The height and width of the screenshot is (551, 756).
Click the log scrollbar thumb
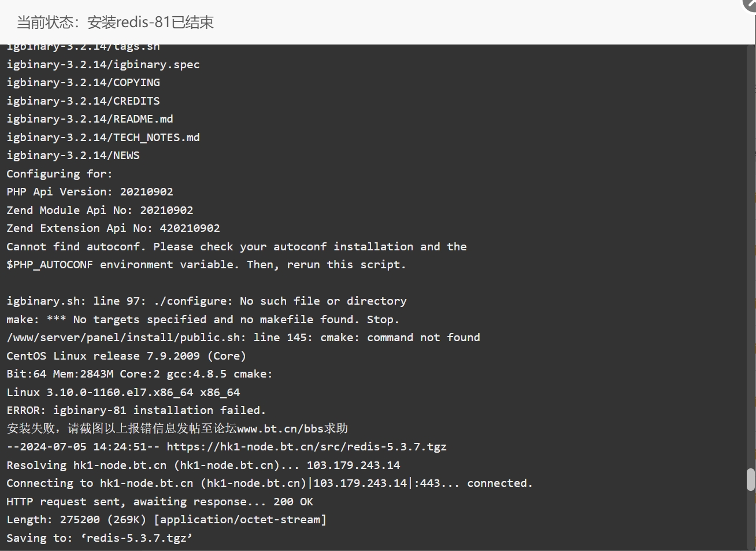click(751, 479)
